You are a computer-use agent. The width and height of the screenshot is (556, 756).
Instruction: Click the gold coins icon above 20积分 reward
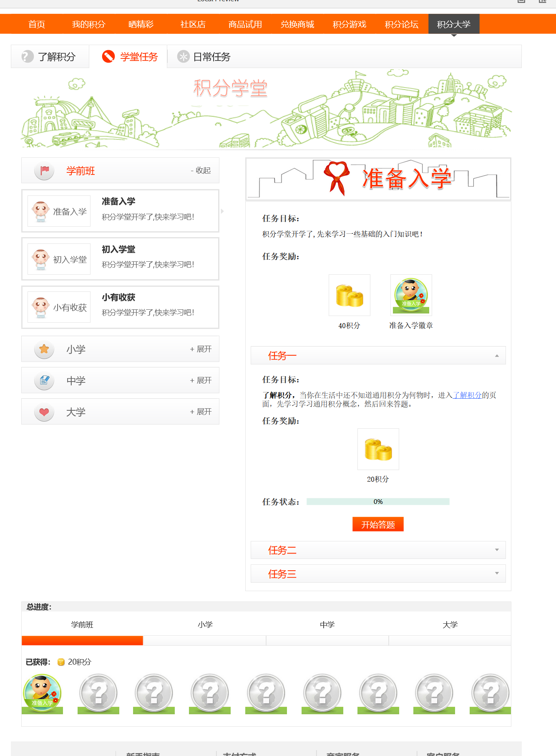(x=378, y=449)
